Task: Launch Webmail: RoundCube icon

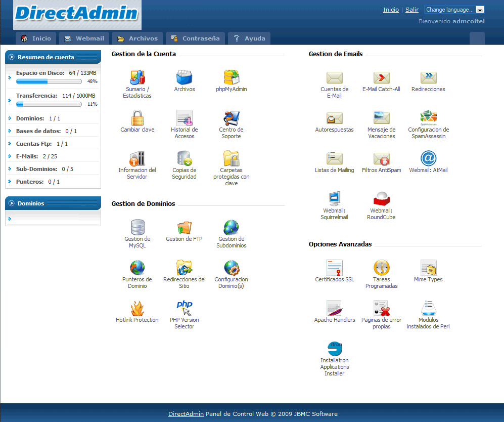Action: click(382, 199)
